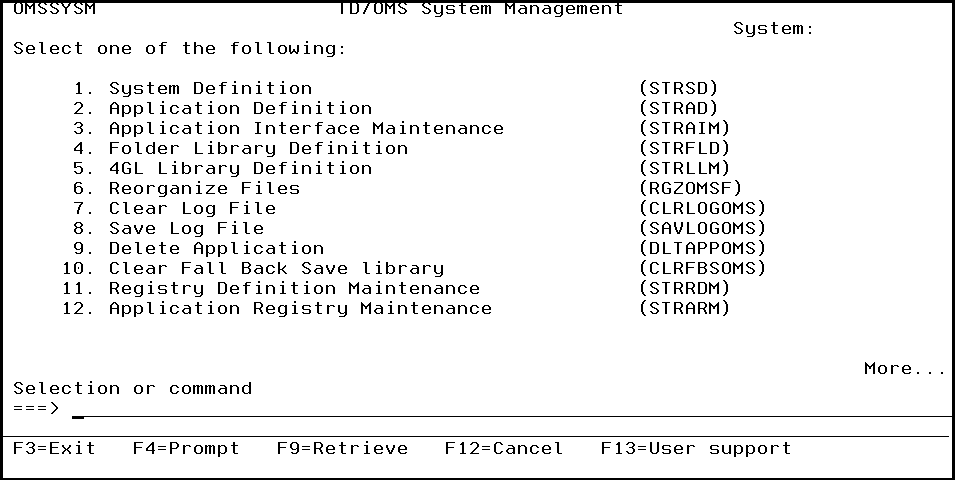Choose Application Definition menu entry
Screen dimensions: 955x480
pos(240,108)
